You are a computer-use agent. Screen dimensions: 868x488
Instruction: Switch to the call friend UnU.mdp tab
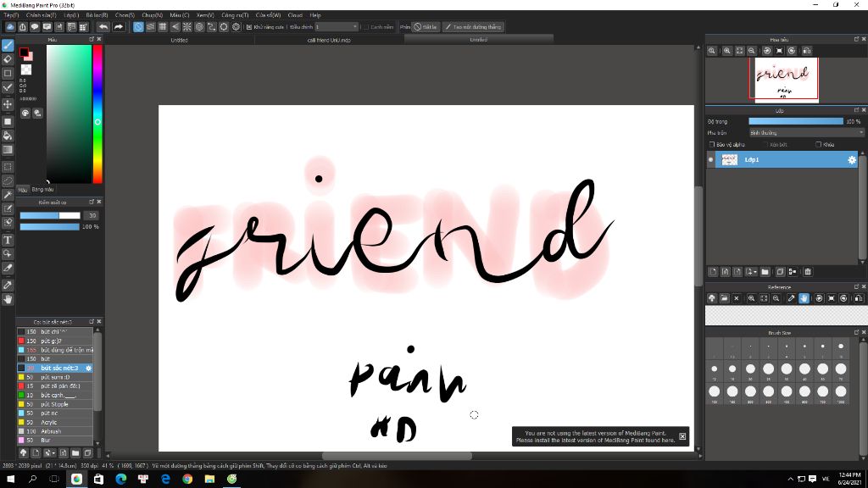pos(329,40)
